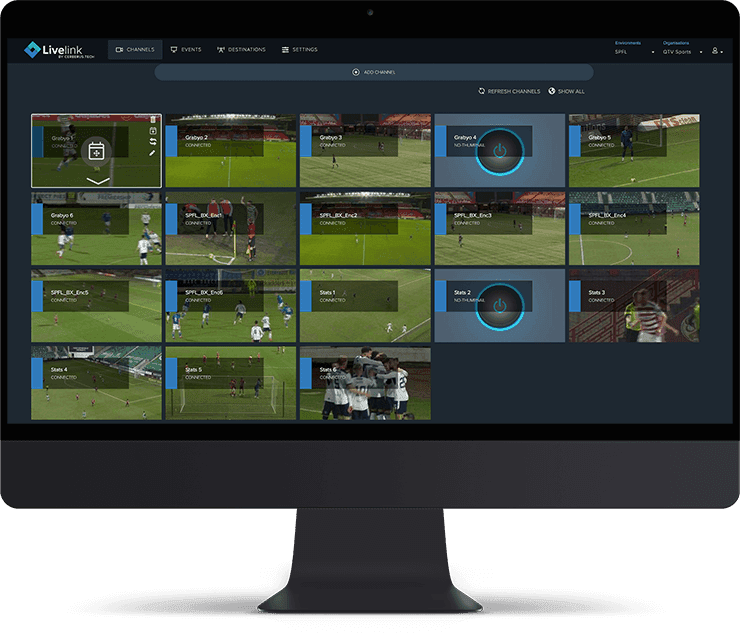The image size is (740, 633).
Task: Click the power button on Stats 2
Action: pyautogui.click(x=500, y=307)
